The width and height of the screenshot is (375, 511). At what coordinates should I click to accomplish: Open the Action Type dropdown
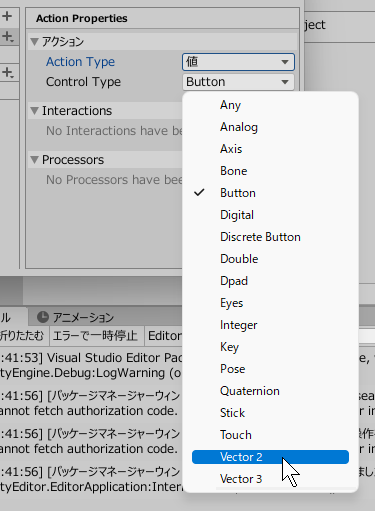pyautogui.click(x=238, y=62)
